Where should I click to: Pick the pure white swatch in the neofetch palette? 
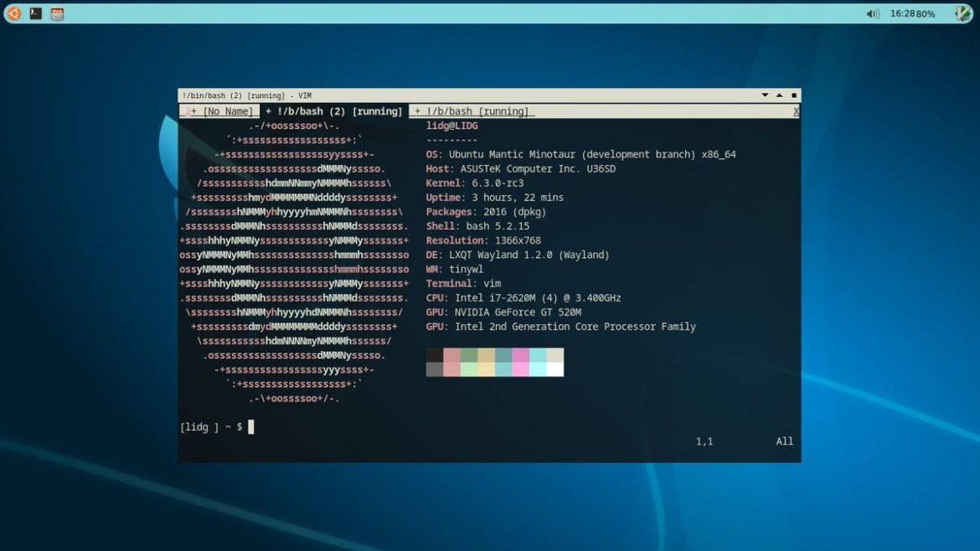(x=554, y=369)
